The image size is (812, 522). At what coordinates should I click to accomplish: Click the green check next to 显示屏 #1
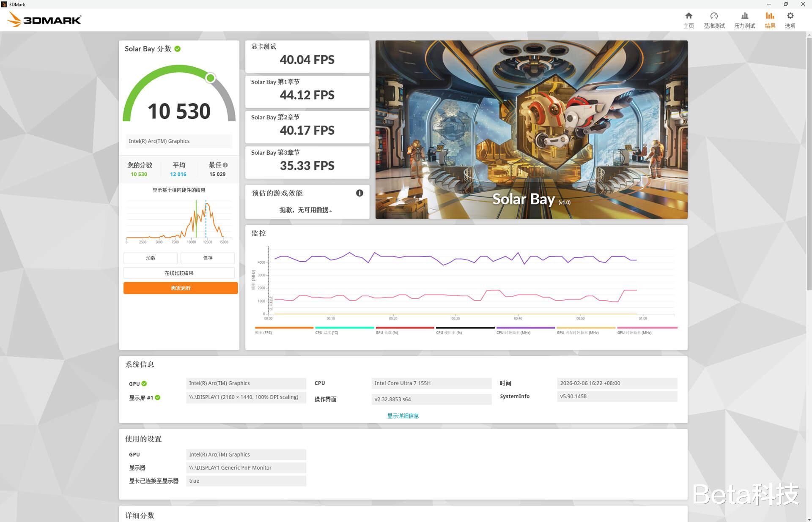point(158,398)
